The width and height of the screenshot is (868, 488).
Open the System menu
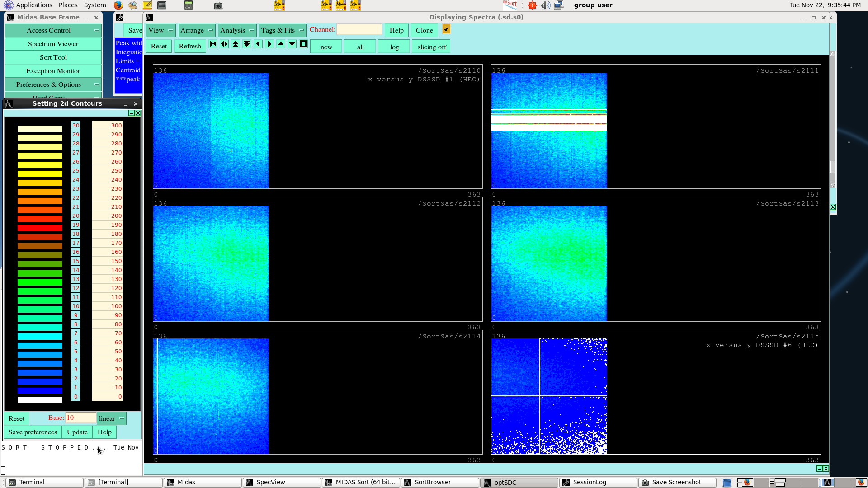pyautogui.click(x=95, y=5)
